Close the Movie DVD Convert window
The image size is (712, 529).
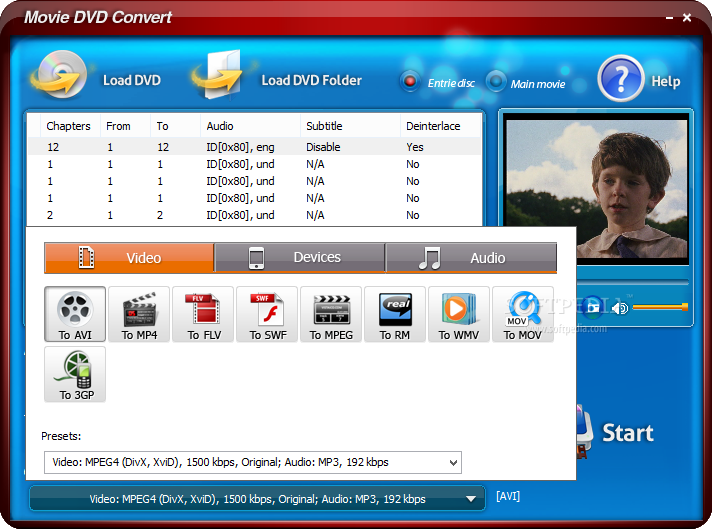(687, 18)
